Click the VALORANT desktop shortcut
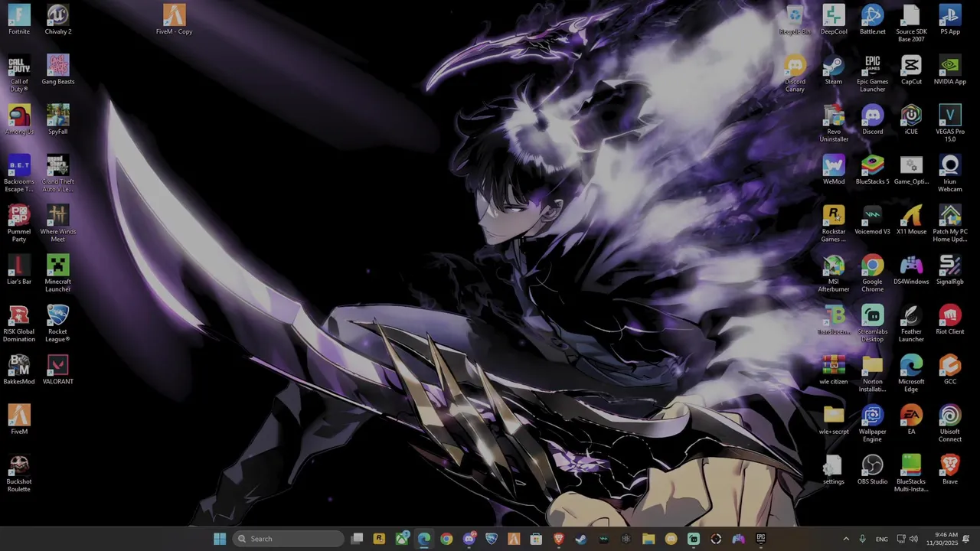 pyautogui.click(x=58, y=370)
